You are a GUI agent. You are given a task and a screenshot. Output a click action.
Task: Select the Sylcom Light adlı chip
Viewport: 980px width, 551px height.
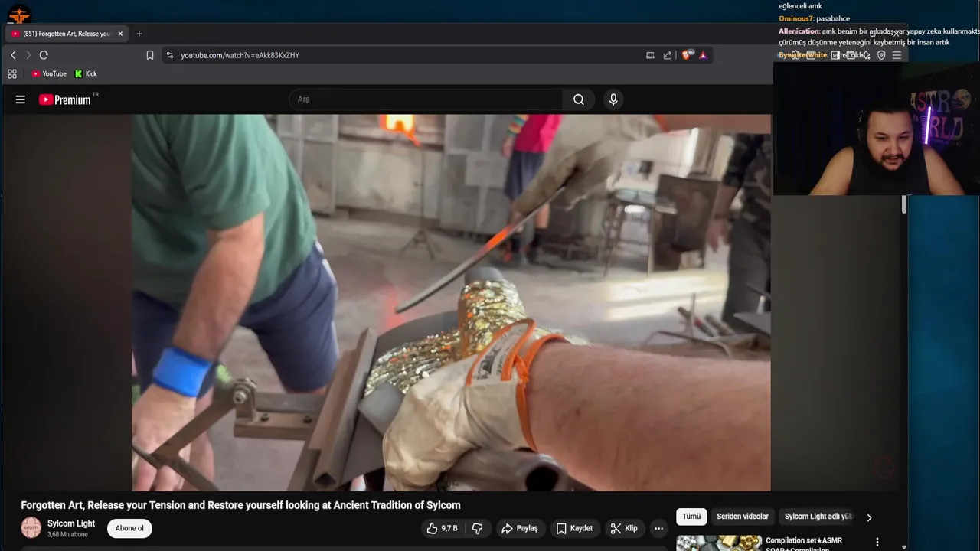818,517
